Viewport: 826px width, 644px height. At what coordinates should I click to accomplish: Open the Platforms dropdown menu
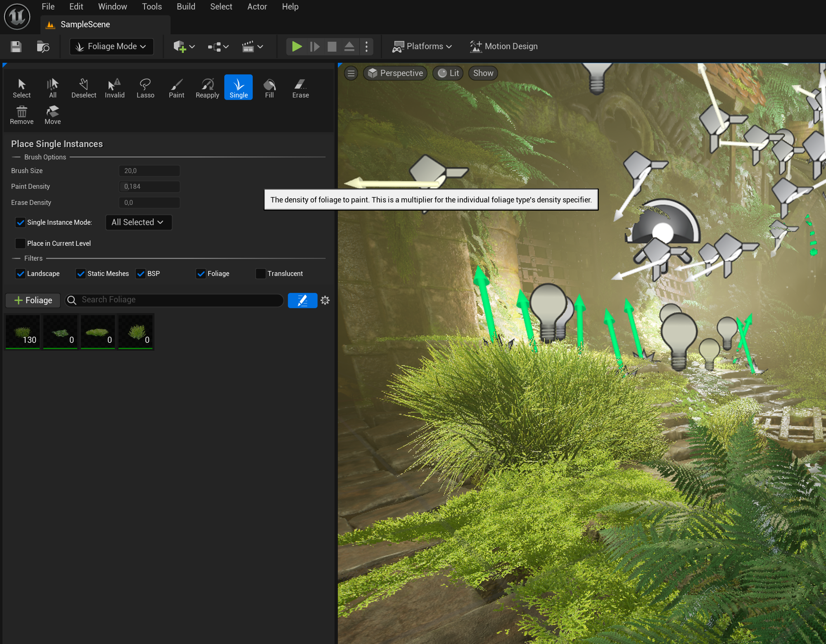(x=422, y=46)
